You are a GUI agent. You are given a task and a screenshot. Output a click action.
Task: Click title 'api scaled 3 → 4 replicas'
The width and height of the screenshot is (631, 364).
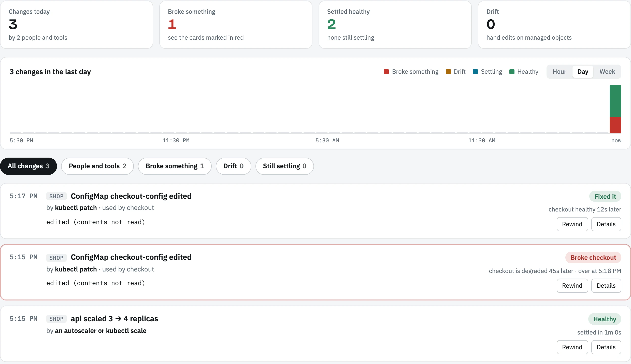click(x=114, y=318)
